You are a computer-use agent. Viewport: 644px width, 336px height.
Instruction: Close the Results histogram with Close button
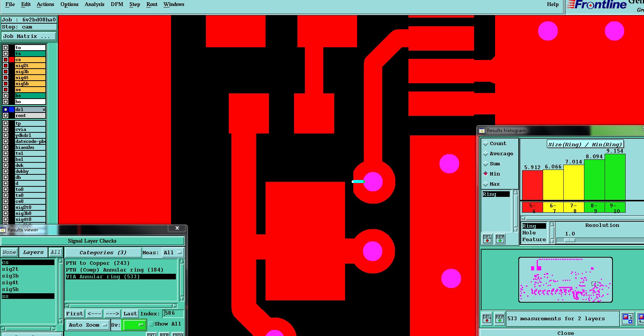tap(565, 333)
